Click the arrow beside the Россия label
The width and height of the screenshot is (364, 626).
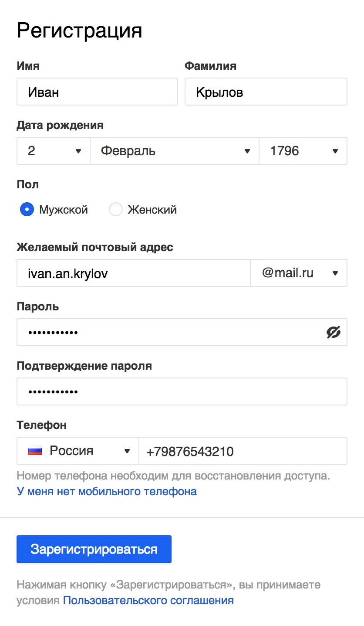(x=127, y=451)
